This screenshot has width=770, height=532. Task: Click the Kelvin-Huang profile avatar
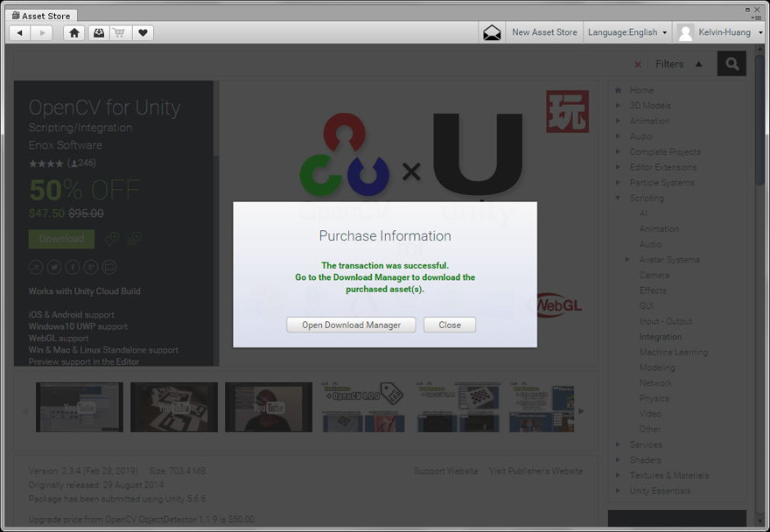pyautogui.click(x=685, y=33)
